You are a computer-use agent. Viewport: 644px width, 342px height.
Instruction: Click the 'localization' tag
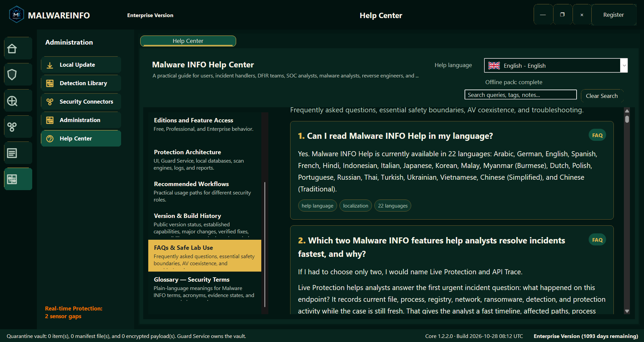point(356,206)
